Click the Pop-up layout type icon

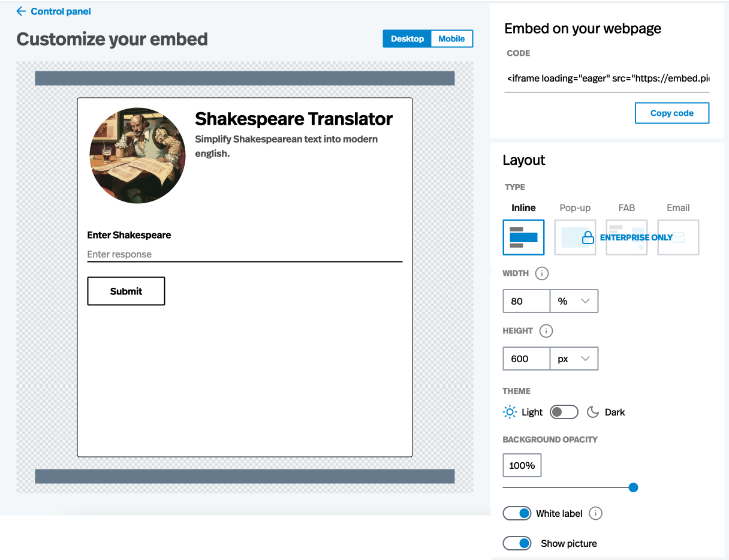click(x=574, y=237)
